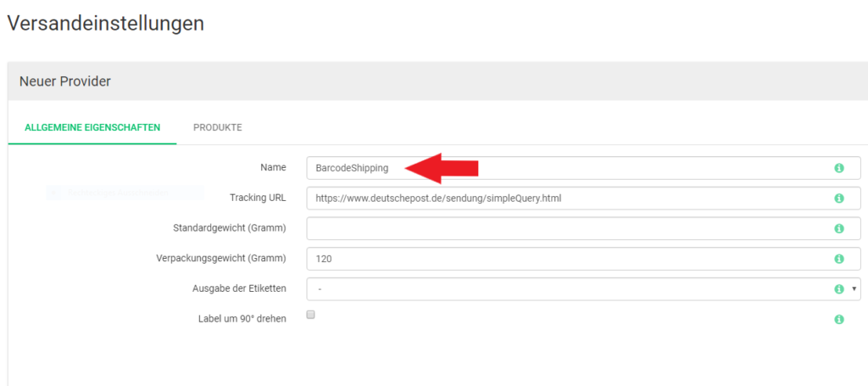Show info icon inside Ausgabe der Etiketten
868x386 pixels.
838,288
